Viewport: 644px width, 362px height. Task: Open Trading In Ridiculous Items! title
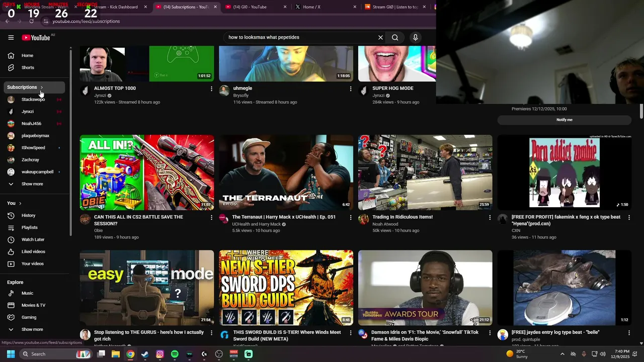point(403,217)
